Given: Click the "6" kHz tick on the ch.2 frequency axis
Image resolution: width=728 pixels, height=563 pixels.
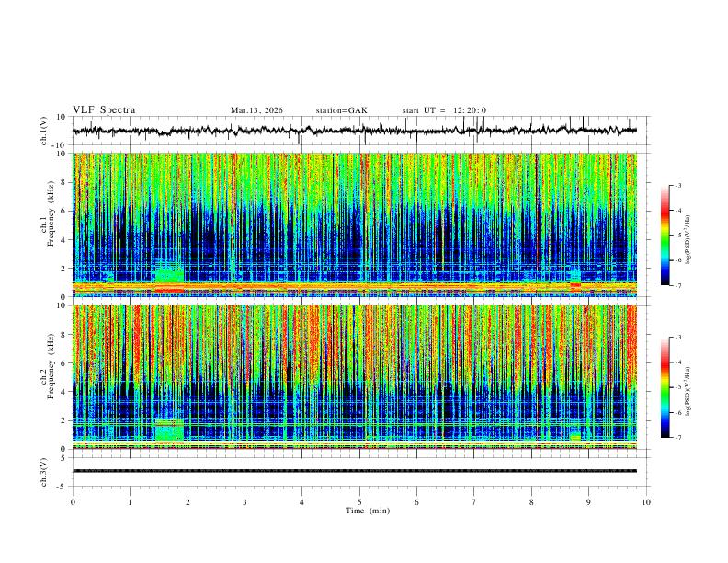Looking at the screenshot, I should 63,362.
